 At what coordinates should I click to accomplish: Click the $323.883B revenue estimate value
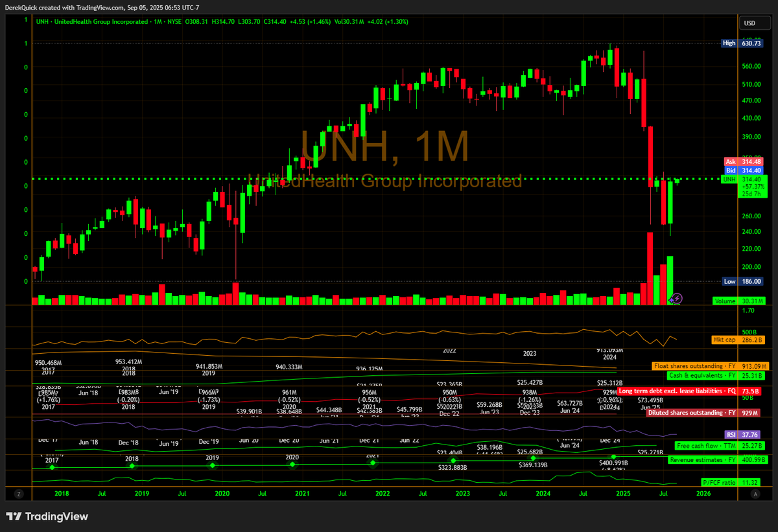pyautogui.click(x=453, y=467)
